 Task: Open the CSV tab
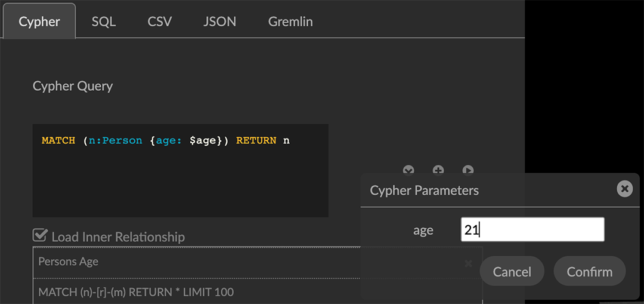(159, 22)
